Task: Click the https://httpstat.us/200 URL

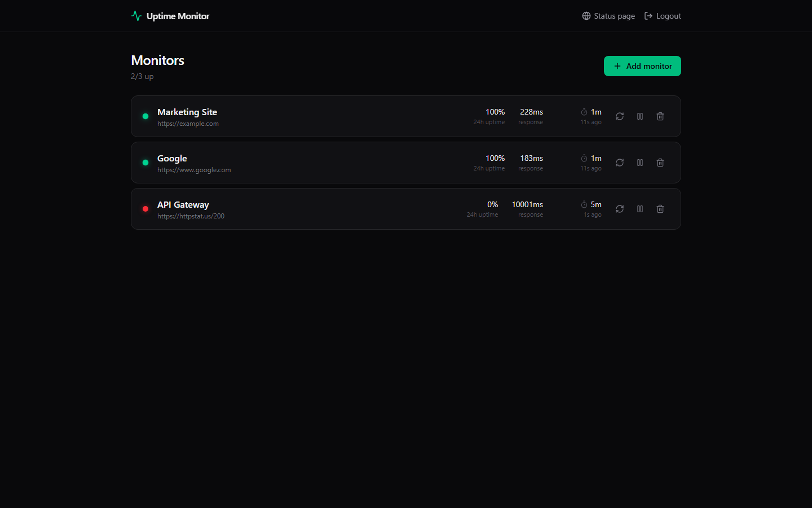Action: point(191,216)
